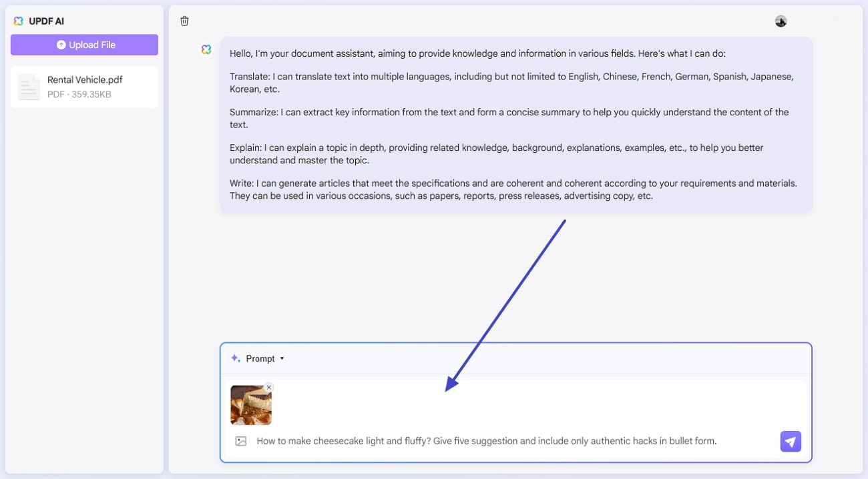This screenshot has height=479, width=868.
Task: Remove the attached cheesecake image via its X
Action: (269, 387)
